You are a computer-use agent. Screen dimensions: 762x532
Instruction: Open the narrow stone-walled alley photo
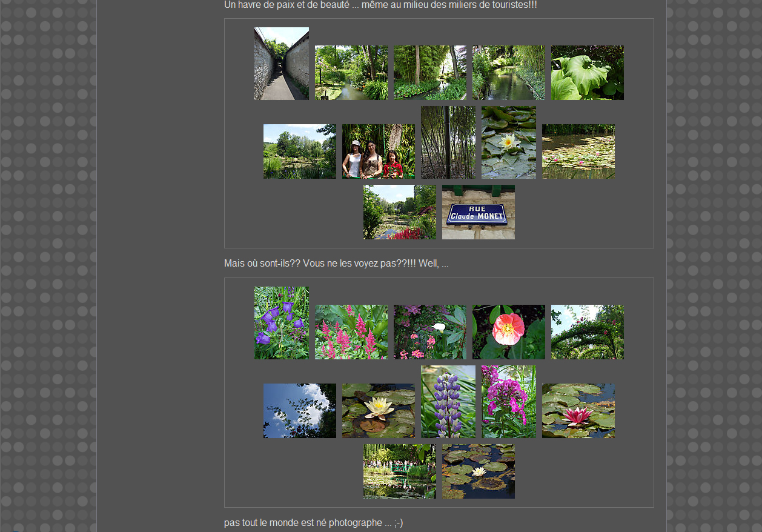point(281,64)
